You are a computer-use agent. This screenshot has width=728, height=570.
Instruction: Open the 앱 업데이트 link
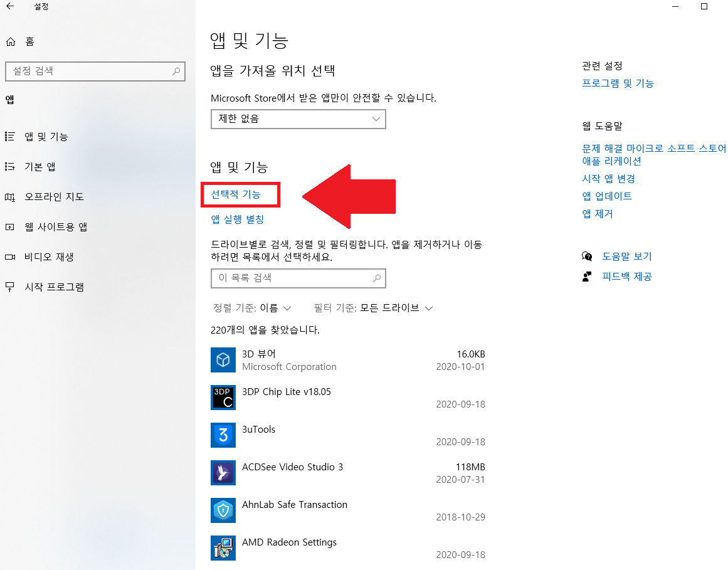607,196
